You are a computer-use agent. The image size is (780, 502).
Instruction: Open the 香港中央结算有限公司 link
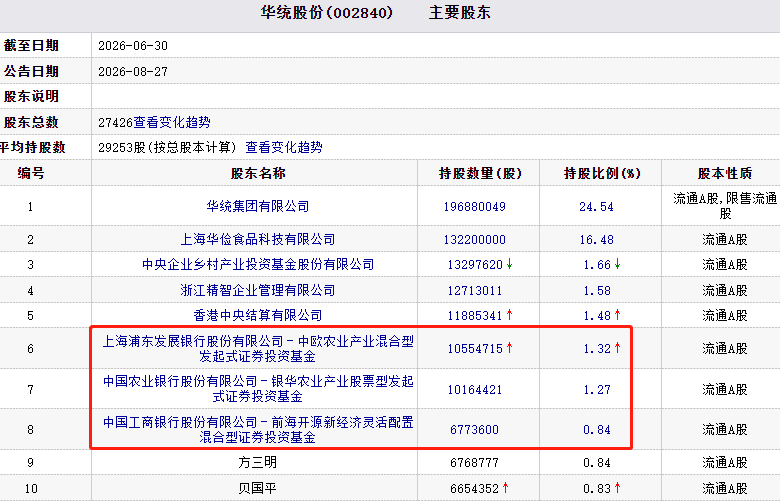[258, 315]
